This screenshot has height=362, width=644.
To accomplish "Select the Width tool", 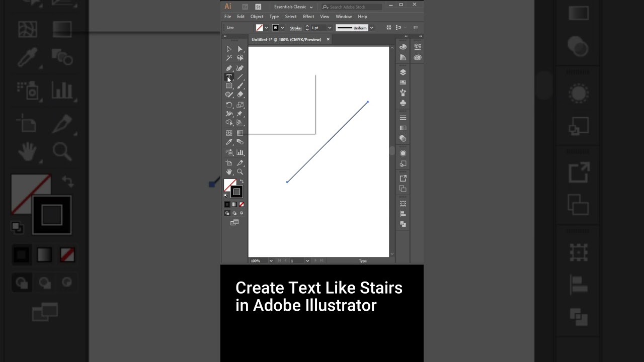I will (229, 114).
